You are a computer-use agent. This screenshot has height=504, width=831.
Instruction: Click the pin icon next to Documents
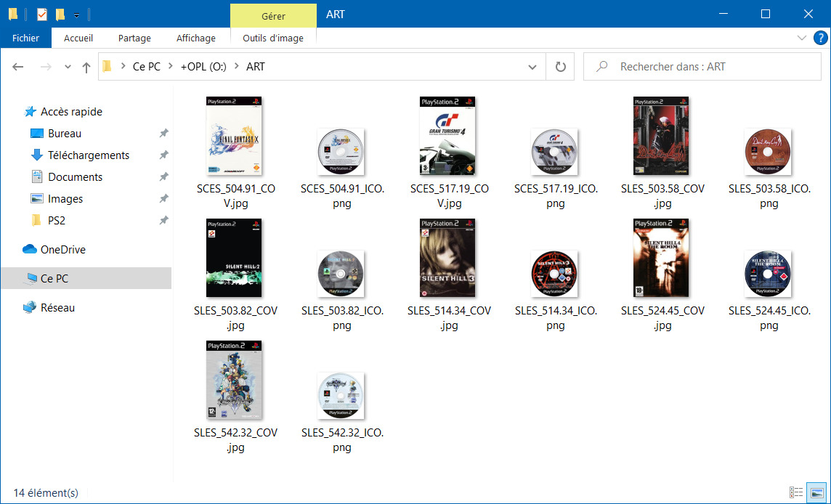click(163, 177)
